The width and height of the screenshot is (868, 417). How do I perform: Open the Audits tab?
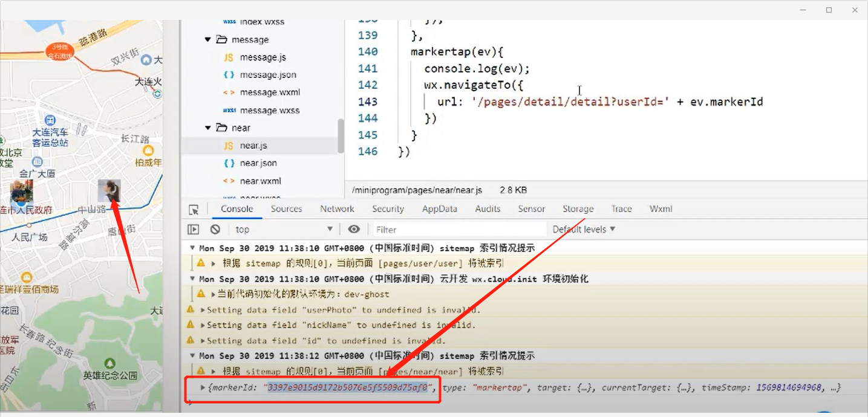tap(488, 208)
